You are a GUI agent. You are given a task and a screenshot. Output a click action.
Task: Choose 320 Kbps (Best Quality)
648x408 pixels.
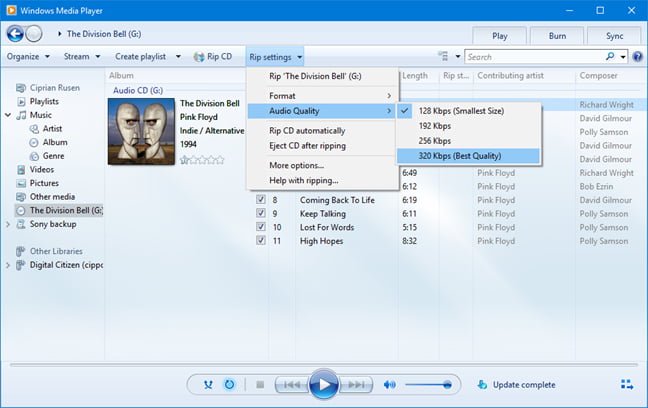468,156
